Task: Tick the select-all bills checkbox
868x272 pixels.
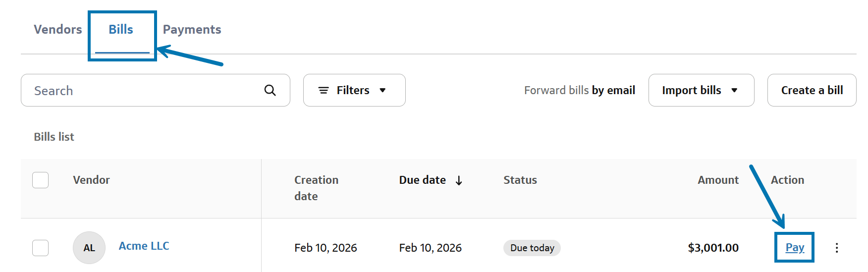Action: tap(41, 180)
